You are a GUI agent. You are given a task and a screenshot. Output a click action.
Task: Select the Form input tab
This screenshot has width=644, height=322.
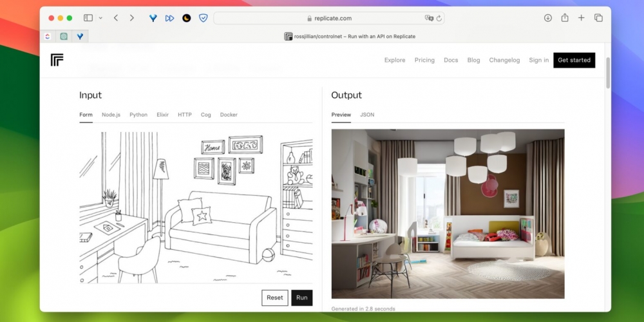(x=86, y=115)
